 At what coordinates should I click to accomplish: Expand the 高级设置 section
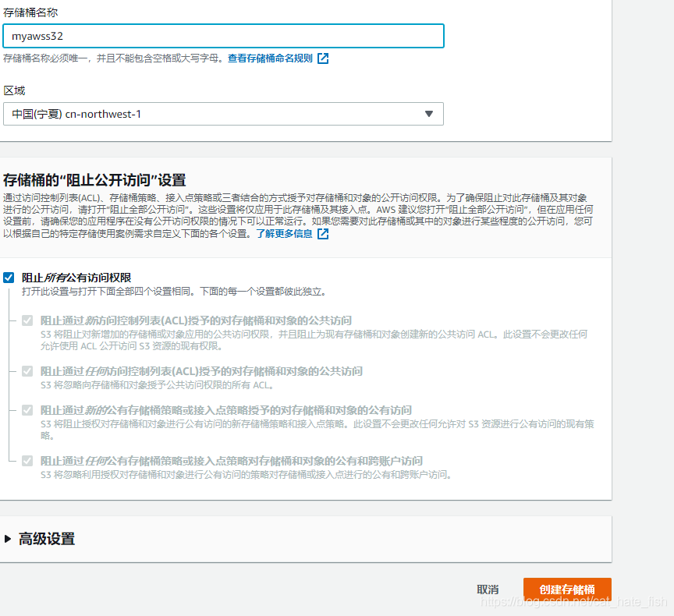(x=47, y=538)
